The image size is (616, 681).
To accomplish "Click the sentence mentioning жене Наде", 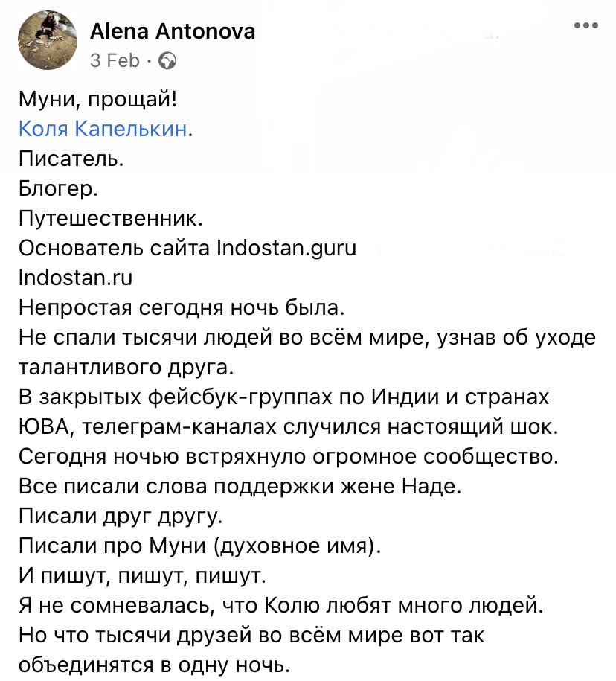I will coord(240,487).
